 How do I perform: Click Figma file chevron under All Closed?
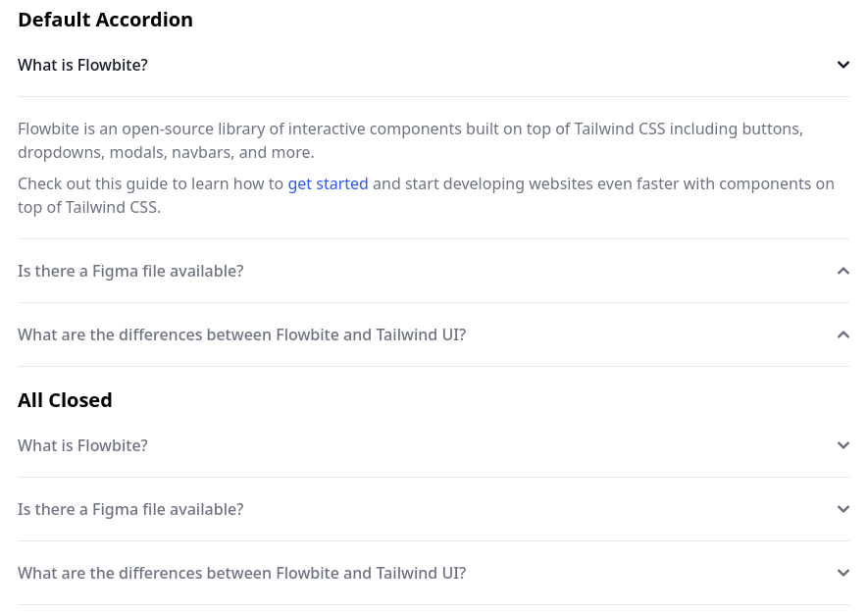(842, 509)
